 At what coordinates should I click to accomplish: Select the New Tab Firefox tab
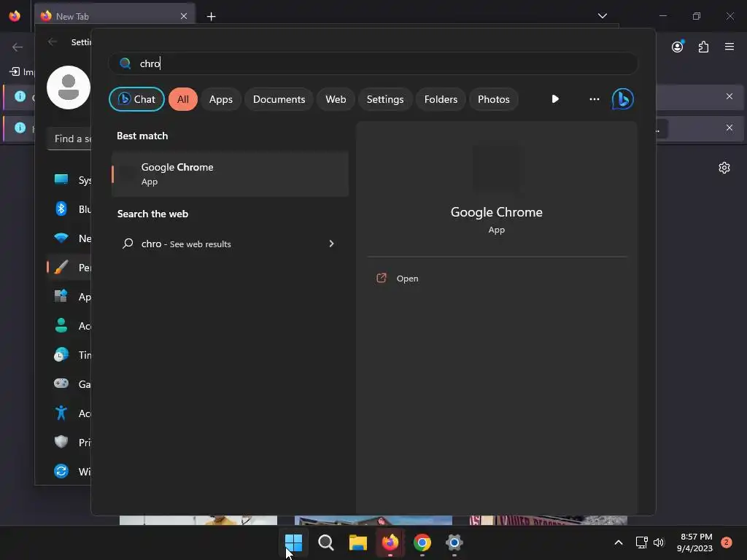115,16
